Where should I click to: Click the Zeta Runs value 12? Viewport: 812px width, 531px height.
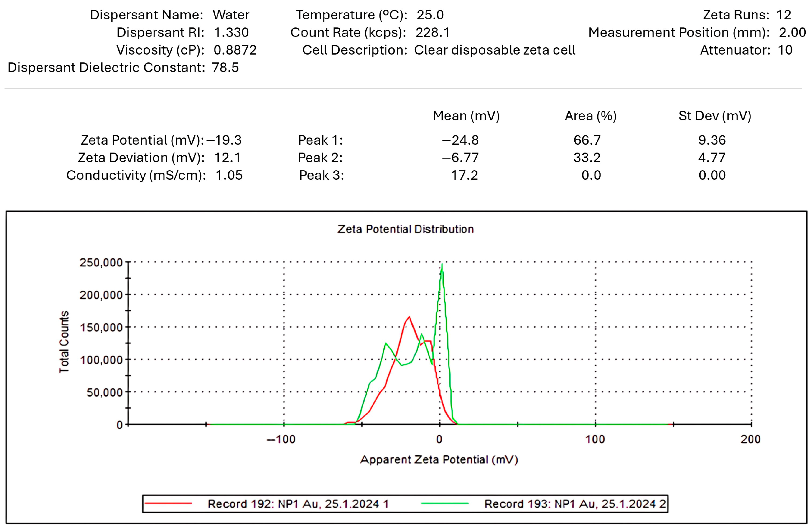tap(784, 15)
